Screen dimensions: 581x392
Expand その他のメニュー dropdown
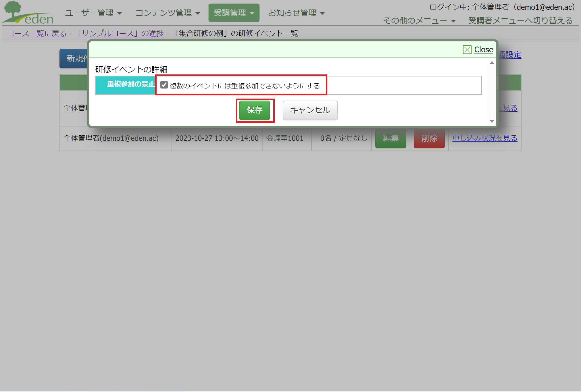(419, 21)
